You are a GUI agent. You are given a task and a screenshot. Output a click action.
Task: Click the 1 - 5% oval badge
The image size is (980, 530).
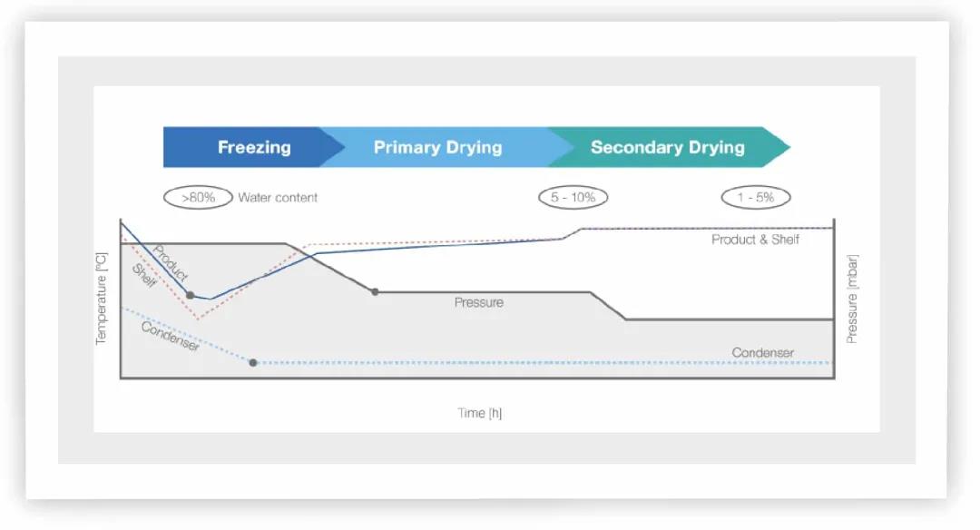(756, 197)
